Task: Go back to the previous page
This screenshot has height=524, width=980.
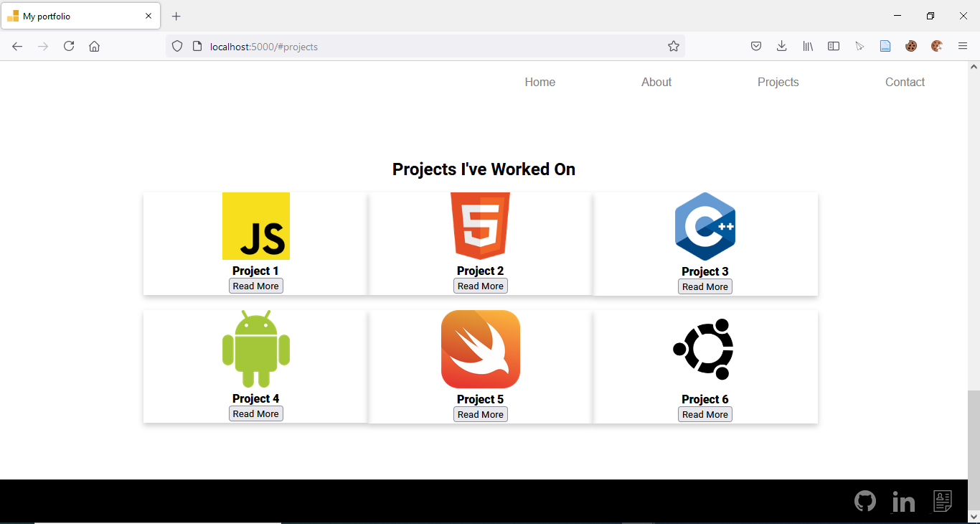Action: point(17,47)
